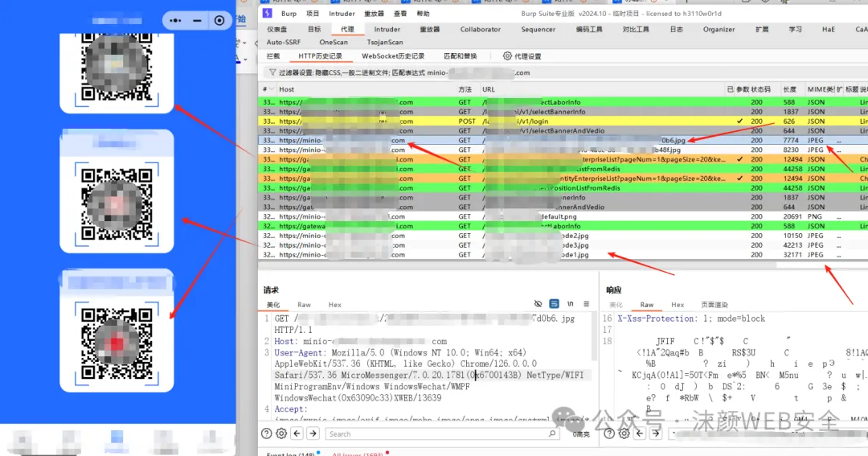Select the POST login request row
The image size is (868, 456).
563,121
